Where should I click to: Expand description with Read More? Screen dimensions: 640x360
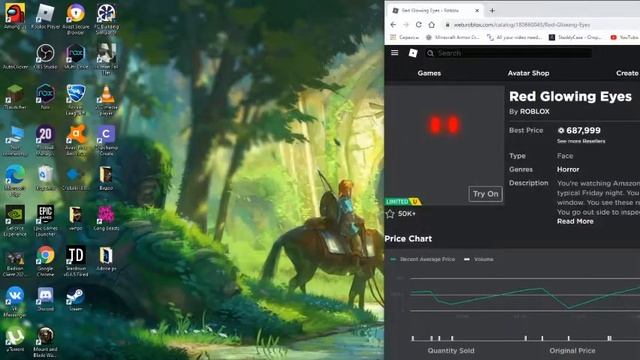click(575, 221)
